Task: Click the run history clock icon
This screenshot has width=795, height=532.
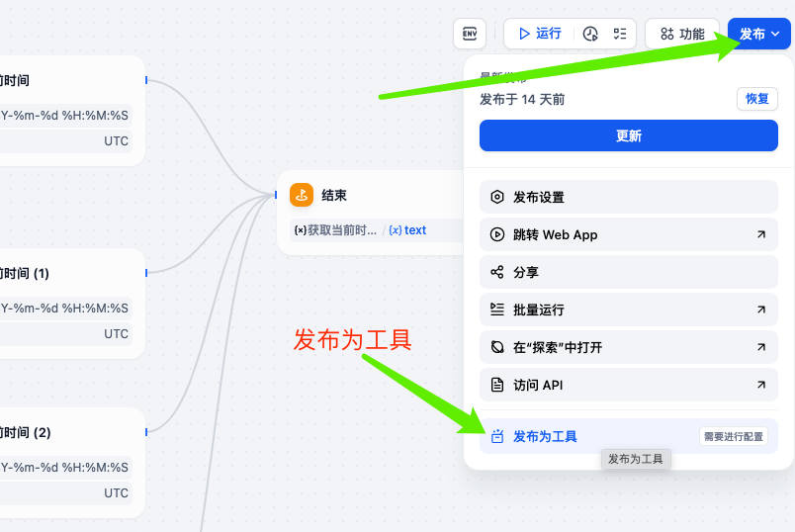Action: (590, 34)
